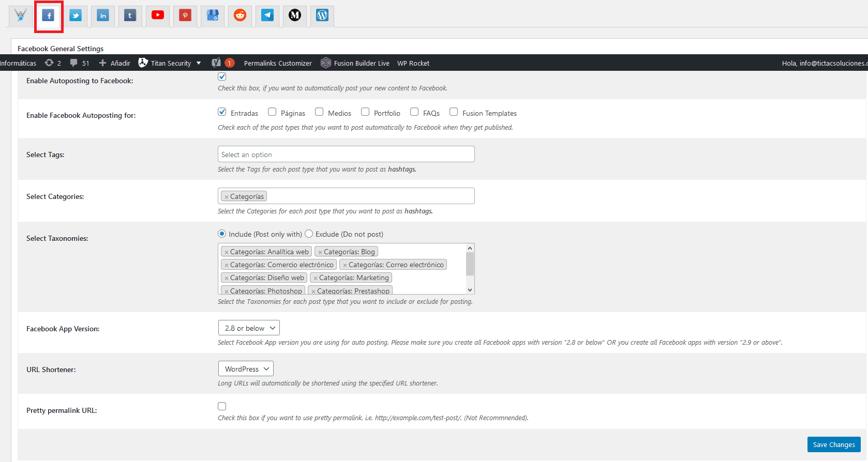This screenshot has width=868, height=462.
Task: Open the Medium settings tab icon
Action: click(295, 16)
